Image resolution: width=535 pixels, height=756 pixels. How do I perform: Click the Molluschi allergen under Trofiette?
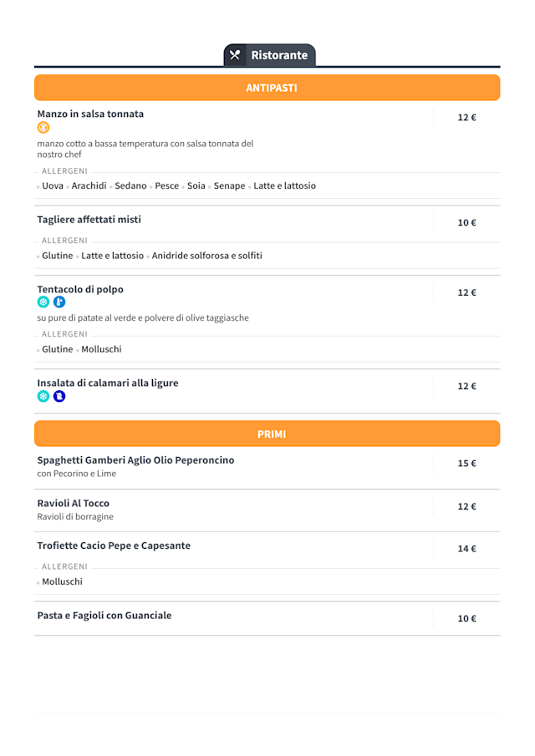(62, 581)
